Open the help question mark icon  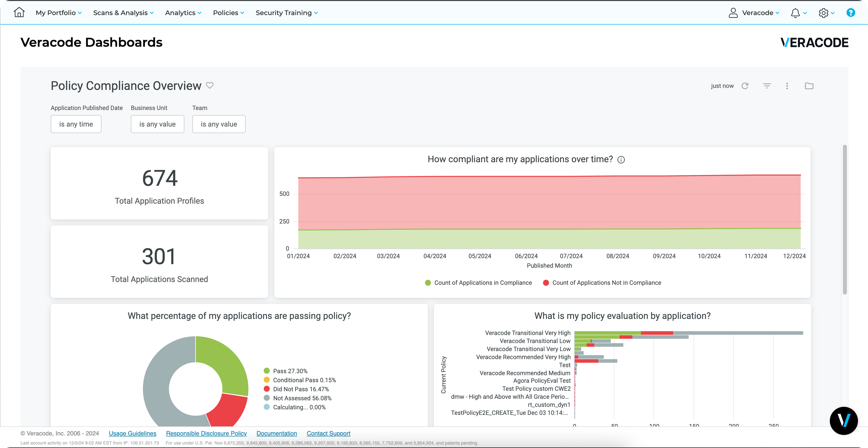pyautogui.click(x=850, y=13)
